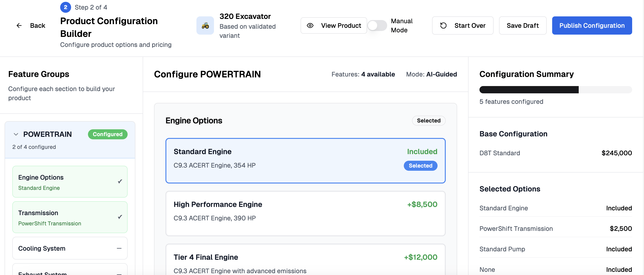
Task: Click "D8T Standard" base configuration row
Action: (556, 153)
